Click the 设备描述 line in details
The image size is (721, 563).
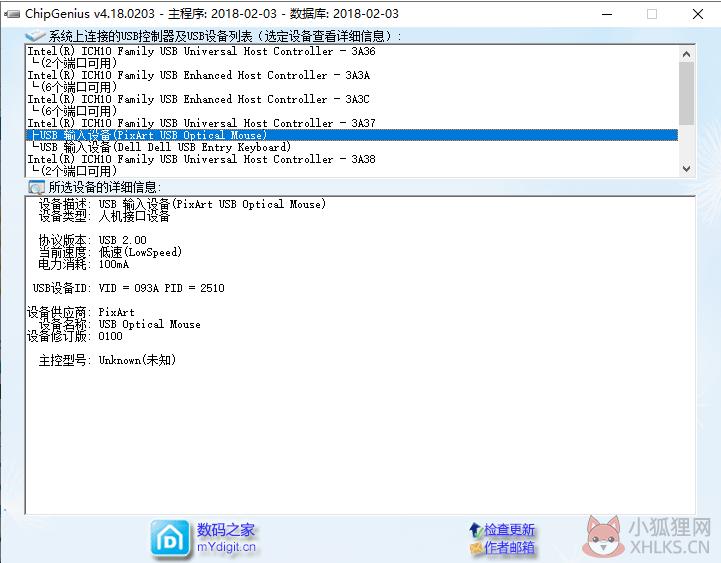point(183,204)
